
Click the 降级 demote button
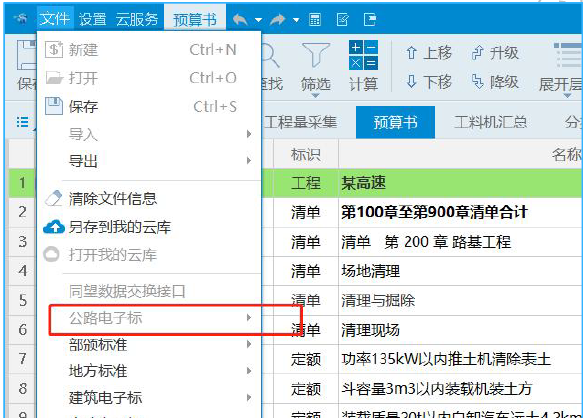pyautogui.click(x=495, y=81)
